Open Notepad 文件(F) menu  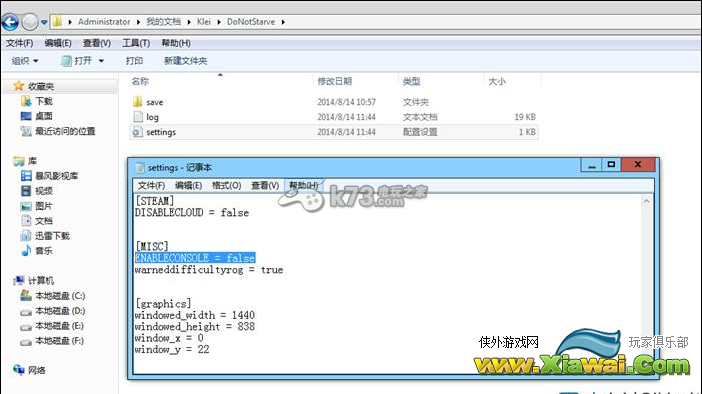[151, 185]
